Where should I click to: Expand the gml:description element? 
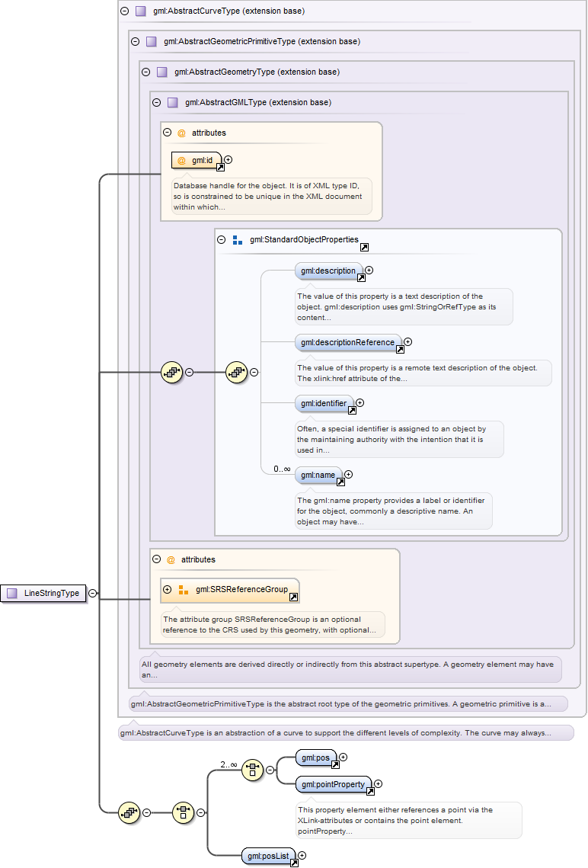pyautogui.click(x=369, y=270)
